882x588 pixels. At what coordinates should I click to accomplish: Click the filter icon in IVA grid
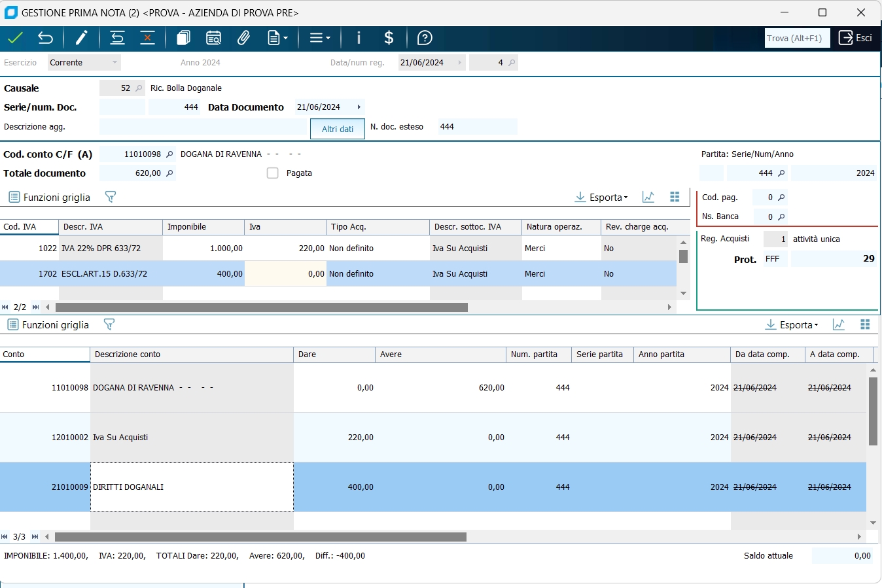[110, 197]
